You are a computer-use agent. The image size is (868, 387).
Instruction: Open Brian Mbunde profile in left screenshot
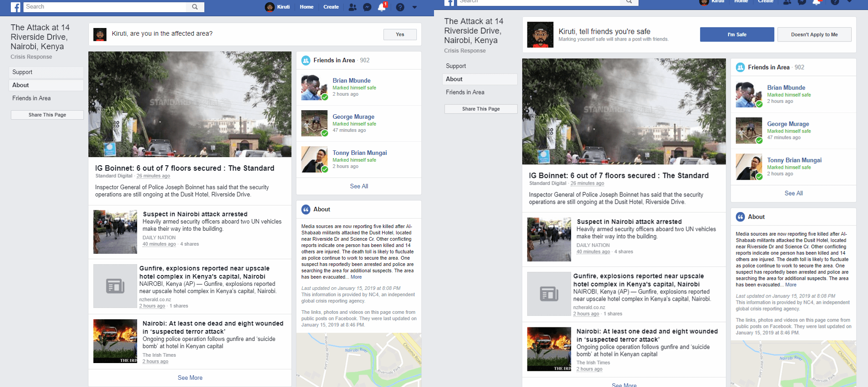pyautogui.click(x=351, y=80)
